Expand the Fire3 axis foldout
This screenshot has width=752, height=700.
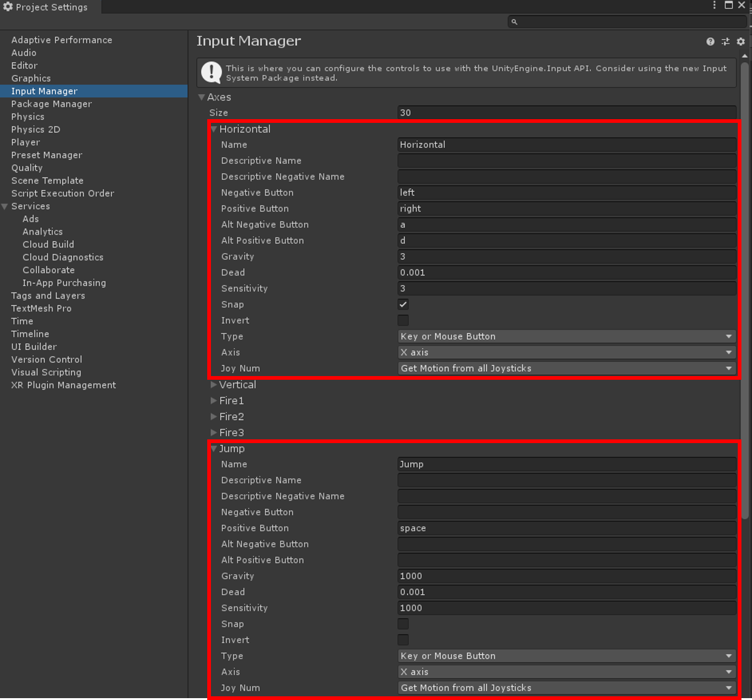click(213, 433)
